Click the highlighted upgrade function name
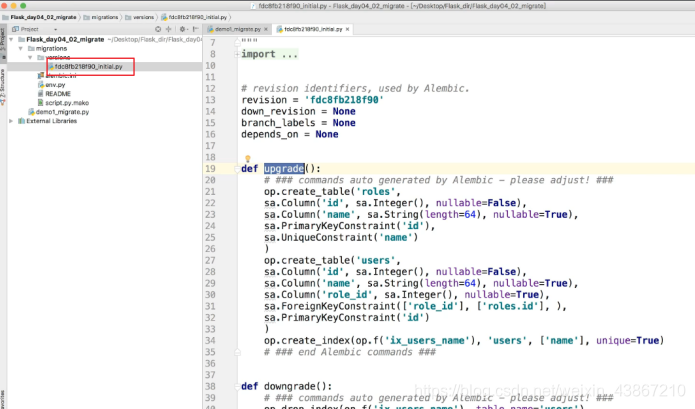695x409 pixels. coord(284,169)
